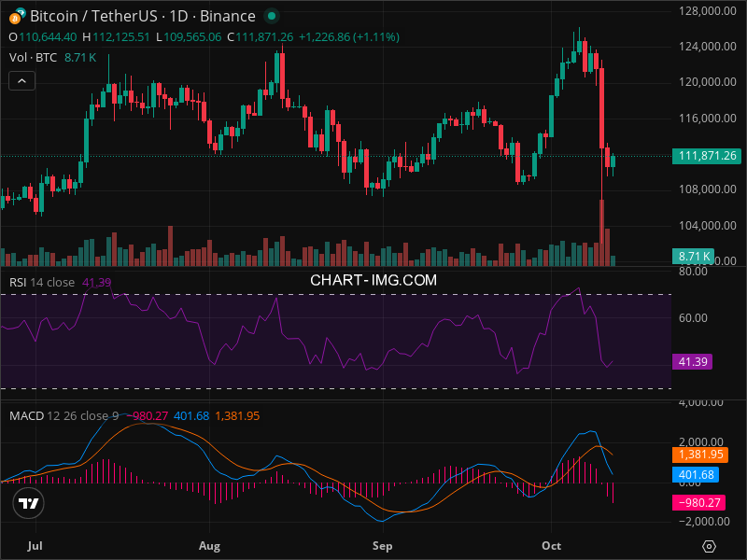Click the orange 1,381.95 signal tag

point(699,455)
